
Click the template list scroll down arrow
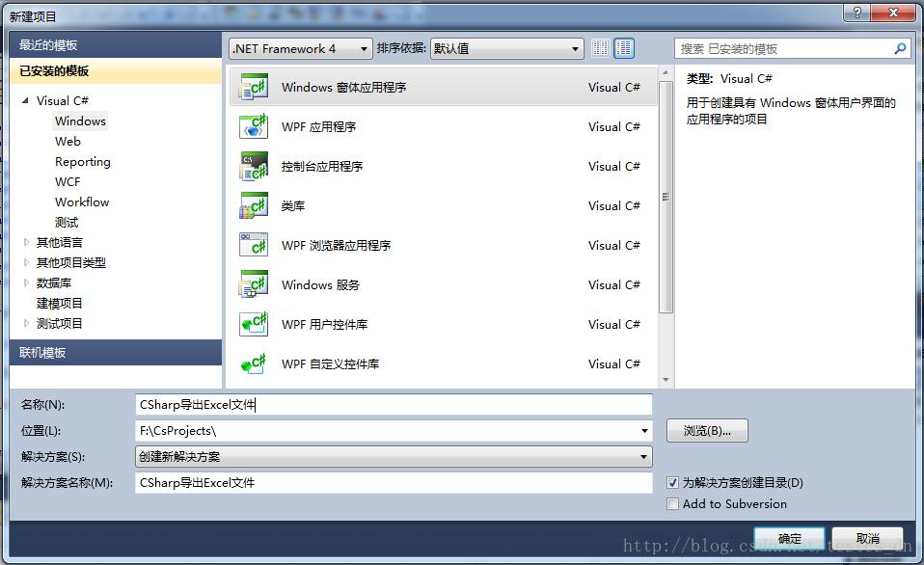pos(666,380)
